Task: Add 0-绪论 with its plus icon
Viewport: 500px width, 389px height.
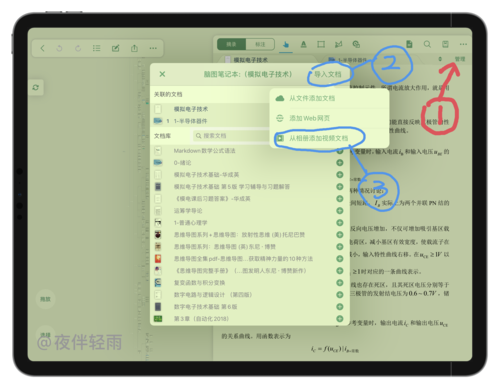Action: pyautogui.click(x=340, y=163)
